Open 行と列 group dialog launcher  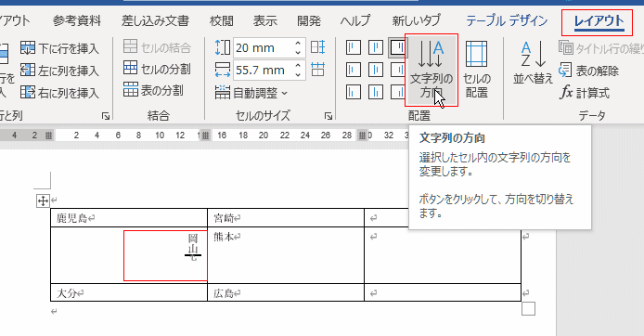(x=106, y=116)
